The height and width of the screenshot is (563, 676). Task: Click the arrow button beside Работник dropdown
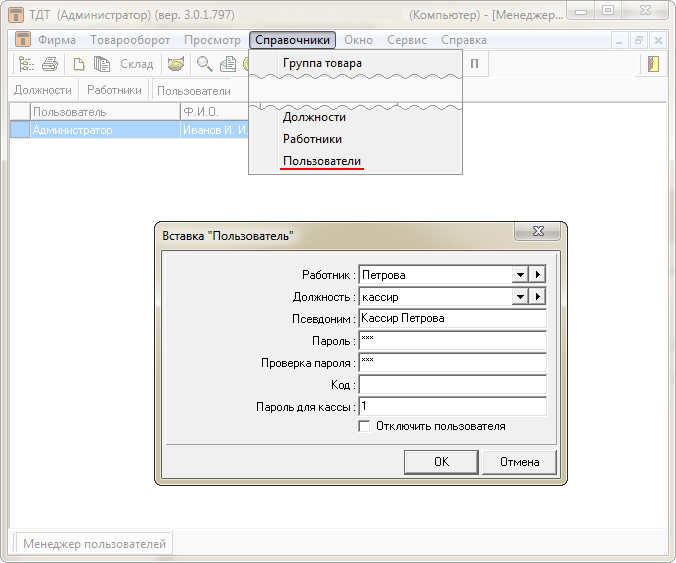click(x=538, y=275)
